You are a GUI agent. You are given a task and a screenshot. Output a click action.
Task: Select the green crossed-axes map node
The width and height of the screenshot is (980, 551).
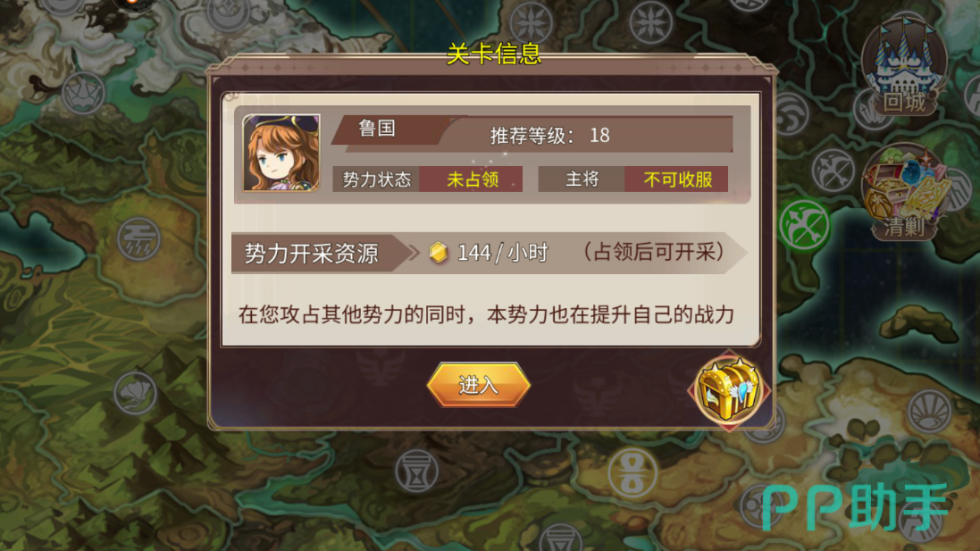804,225
